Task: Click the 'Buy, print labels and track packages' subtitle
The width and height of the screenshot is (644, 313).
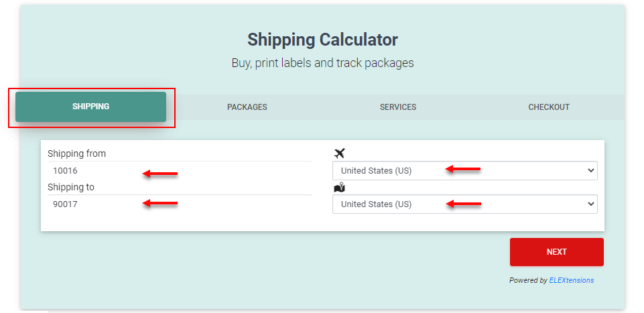Action: [x=322, y=63]
